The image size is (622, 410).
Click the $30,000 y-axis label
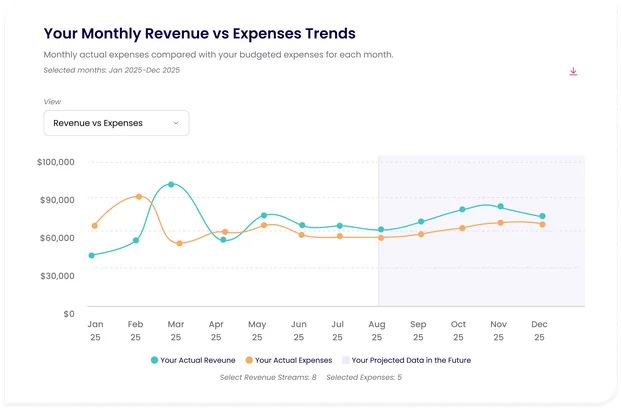pos(57,276)
